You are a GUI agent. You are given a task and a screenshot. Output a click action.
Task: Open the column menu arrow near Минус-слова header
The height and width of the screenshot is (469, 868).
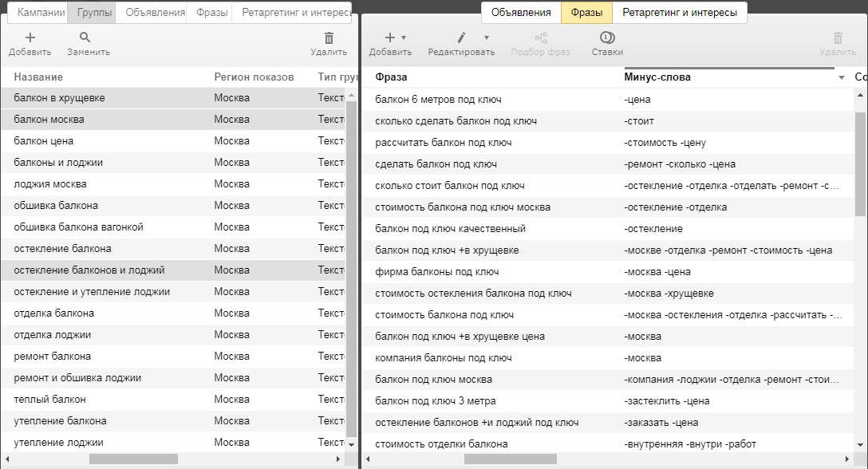pyautogui.click(x=842, y=77)
